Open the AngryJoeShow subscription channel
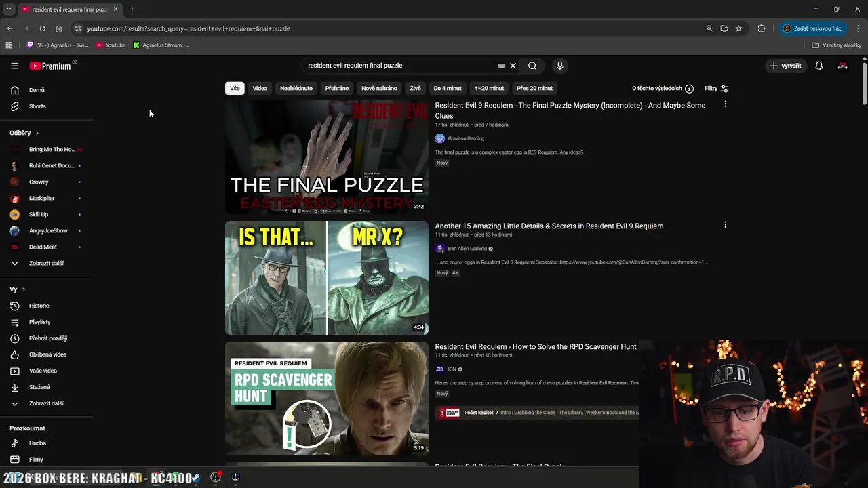This screenshot has width=868, height=488. (47, 230)
